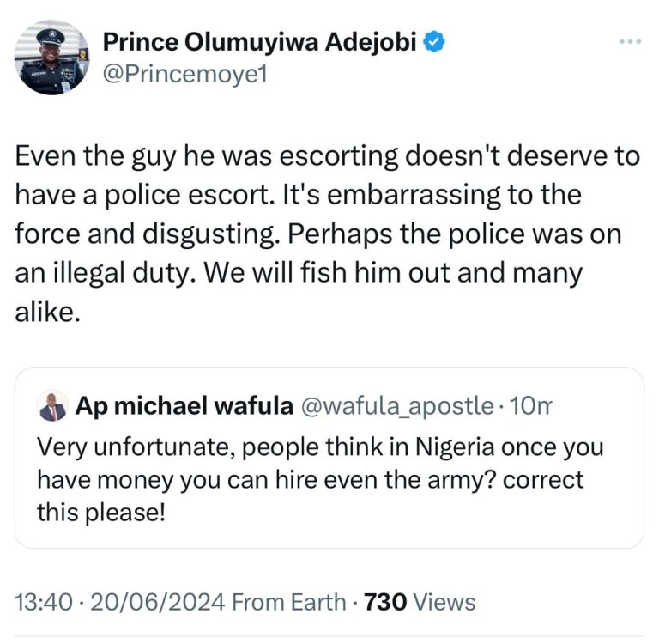Click the Ap michael wafula name
The image size is (659, 644).
click(x=184, y=408)
